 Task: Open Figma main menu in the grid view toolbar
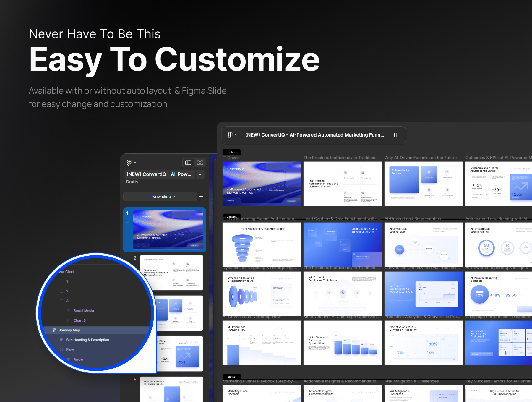[x=232, y=135]
